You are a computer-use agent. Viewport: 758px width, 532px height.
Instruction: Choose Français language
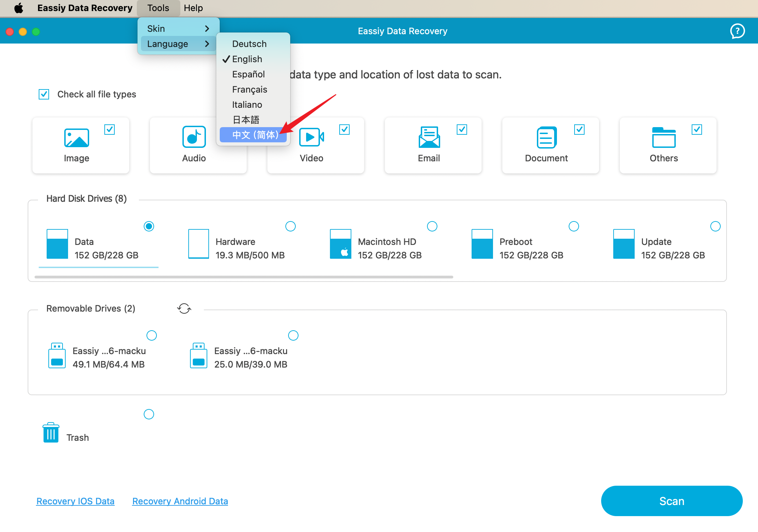point(253,89)
